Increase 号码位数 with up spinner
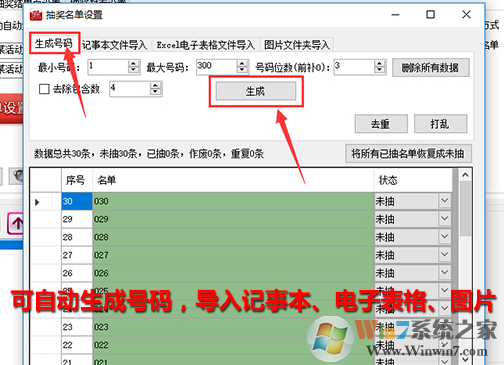 (x=379, y=63)
